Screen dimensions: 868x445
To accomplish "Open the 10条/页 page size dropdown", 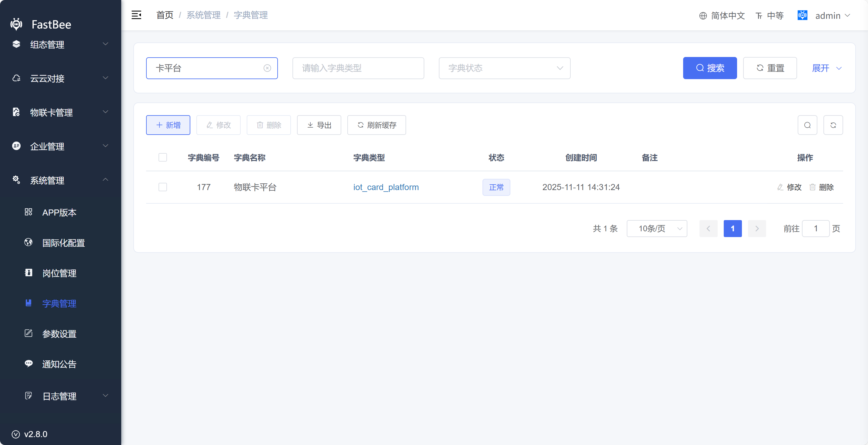I will tap(657, 229).
